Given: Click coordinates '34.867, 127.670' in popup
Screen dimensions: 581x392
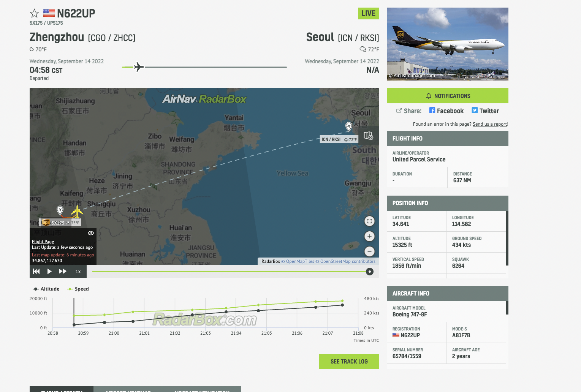Looking at the screenshot, I should point(47,261).
